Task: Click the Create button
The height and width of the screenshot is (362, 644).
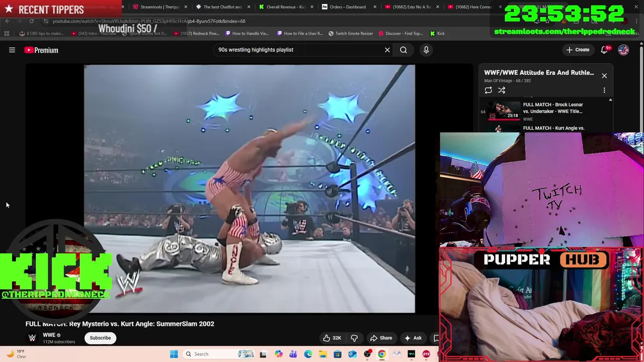Action: (x=578, y=50)
